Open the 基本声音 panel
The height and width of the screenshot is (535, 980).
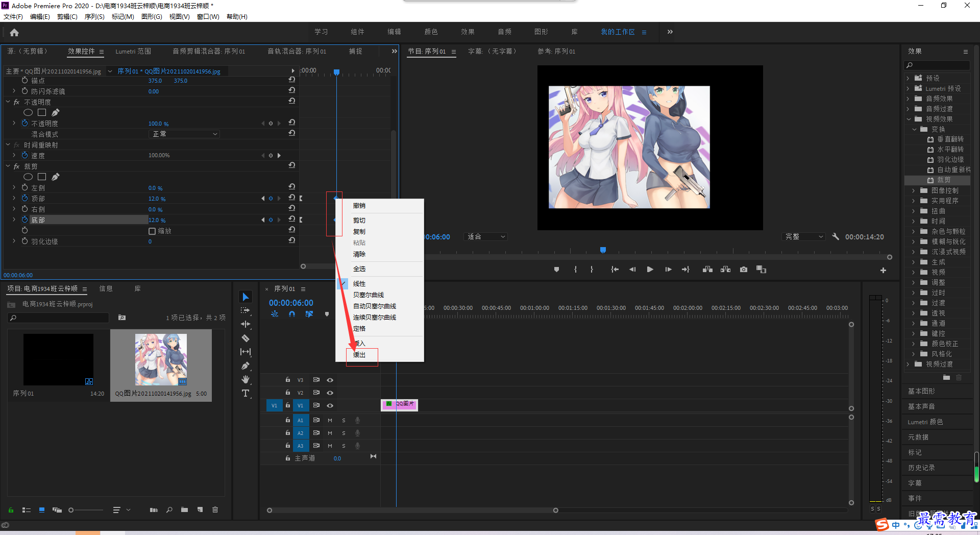[921, 406]
